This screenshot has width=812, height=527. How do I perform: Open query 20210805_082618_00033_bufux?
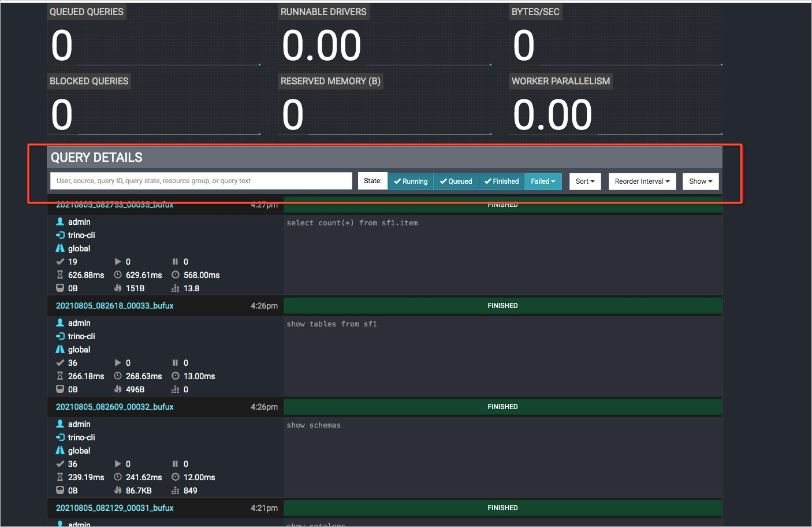(x=114, y=306)
